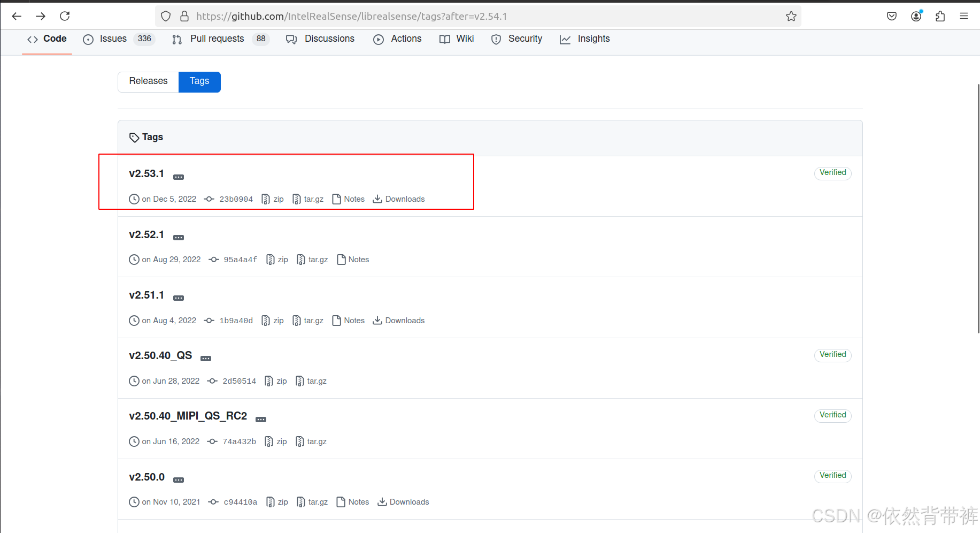Click the page vertical scrollbar
This screenshot has width=980, height=533.
coord(978,209)
